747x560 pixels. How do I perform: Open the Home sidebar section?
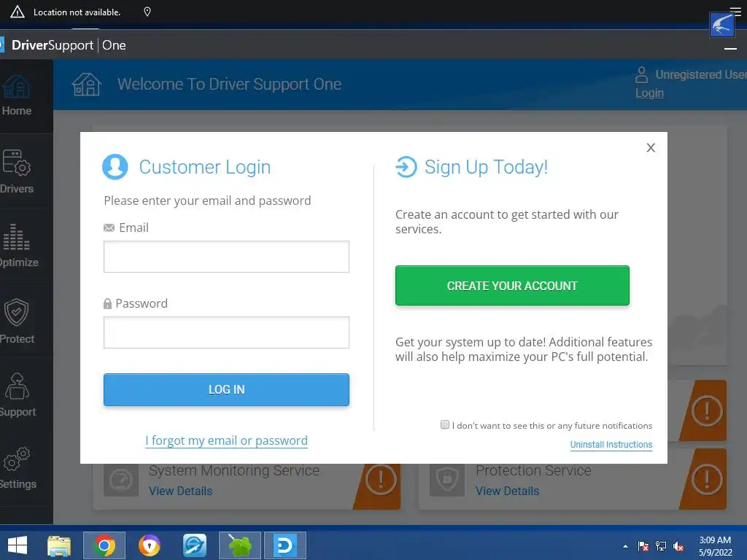18,96
